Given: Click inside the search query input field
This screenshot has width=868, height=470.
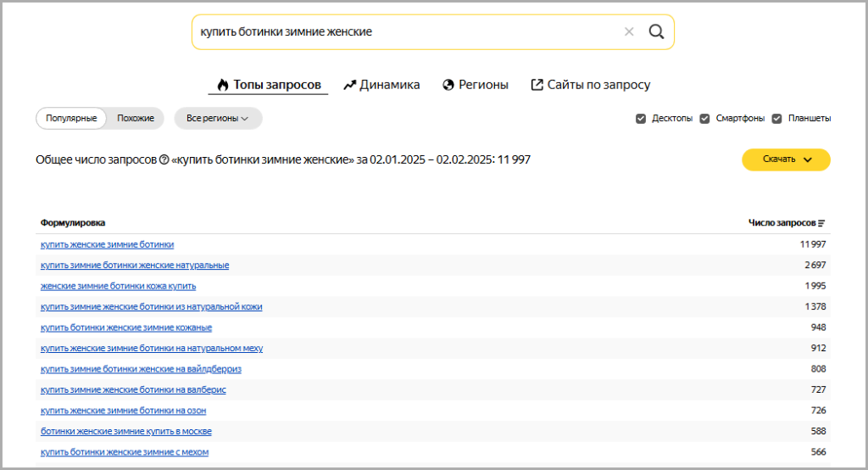Looking at the screenshot, I should tap(407, 31).
